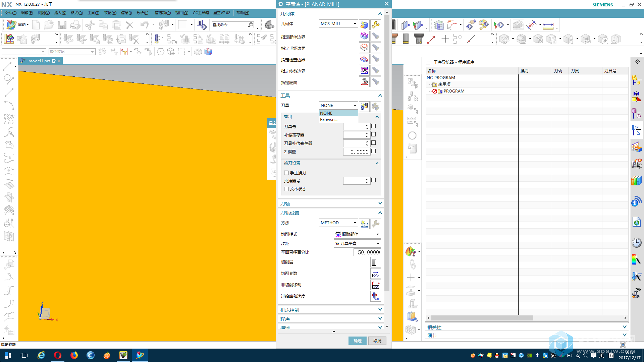This screenshot has height=362, width=644.
Task: Launch Internet Explorer from the taskbar
Action: coord(41,355)
